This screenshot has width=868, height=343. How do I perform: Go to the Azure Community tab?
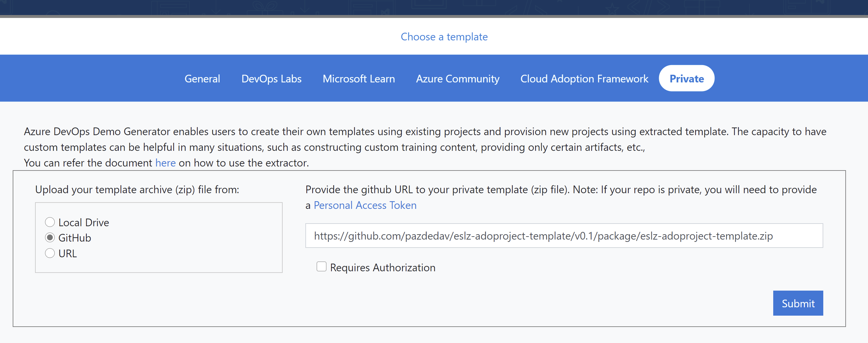457,79
